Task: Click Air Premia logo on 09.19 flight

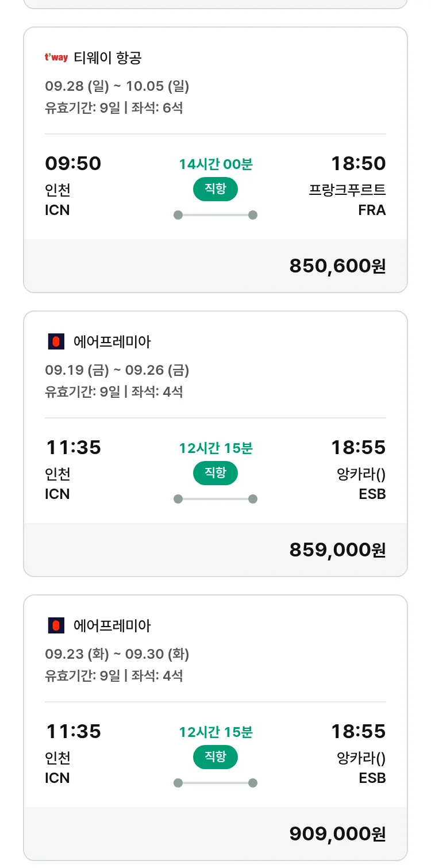Action: click(x=56, y=342)
